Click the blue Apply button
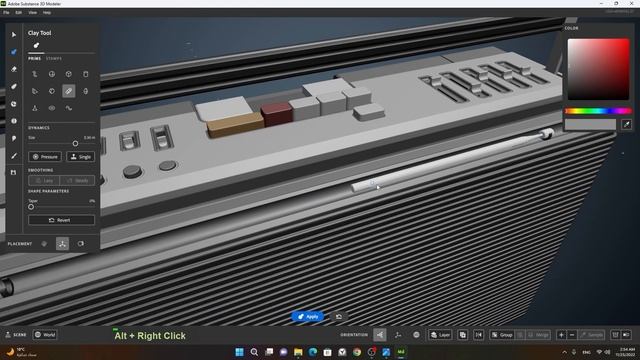The width and height of the screenshot is (640, 360). 308,317
